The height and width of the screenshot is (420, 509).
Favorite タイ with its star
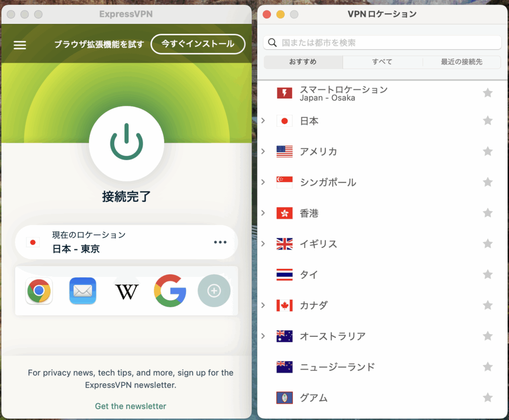point(488,274)
